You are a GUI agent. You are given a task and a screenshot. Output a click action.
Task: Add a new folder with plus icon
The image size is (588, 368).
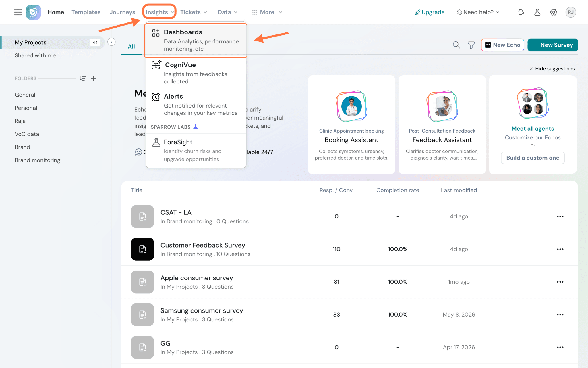[94, 78]
